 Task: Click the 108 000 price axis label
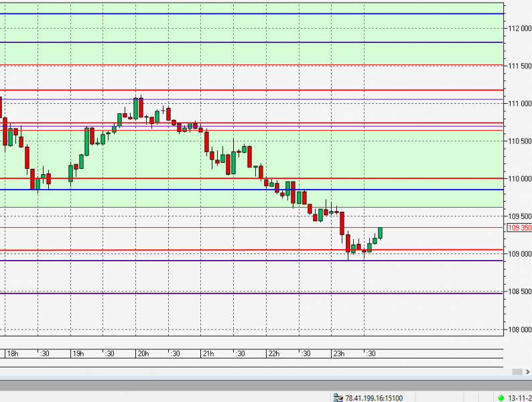[520, 330]
